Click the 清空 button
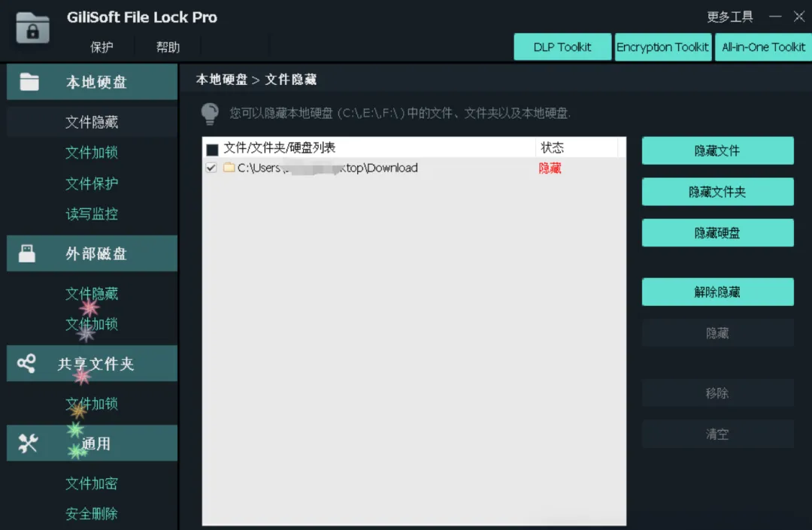The image size is (812, 530). [717, 434]
